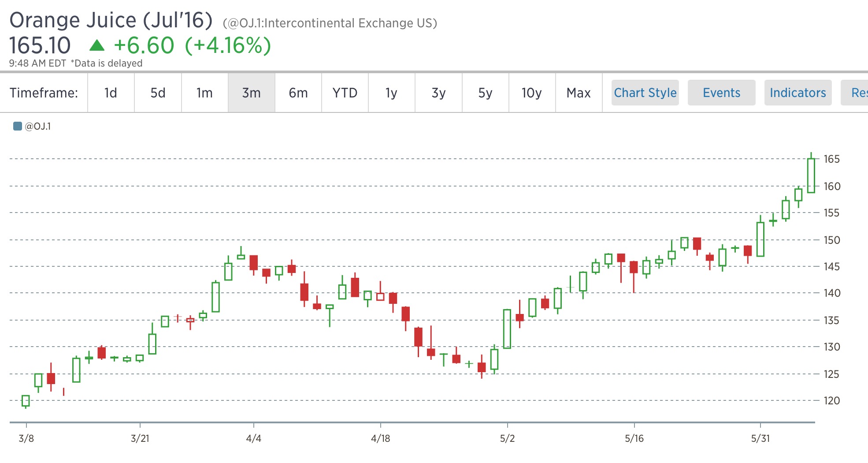View 1y price history
Image resolution: width=868 pixels, height=463 pixels.
pyautogui.click(x=392, y=93)
